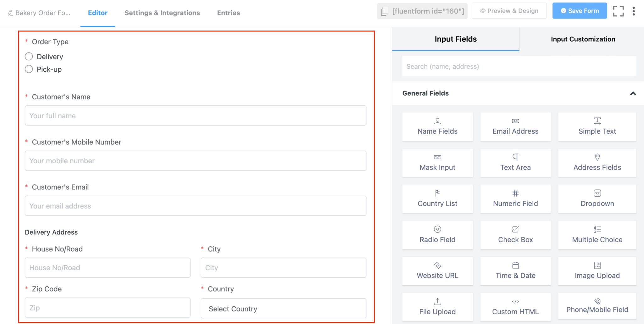Add the Address Fields element
Viewport: 644px width, 324px height.
click(x=597, y=162)
